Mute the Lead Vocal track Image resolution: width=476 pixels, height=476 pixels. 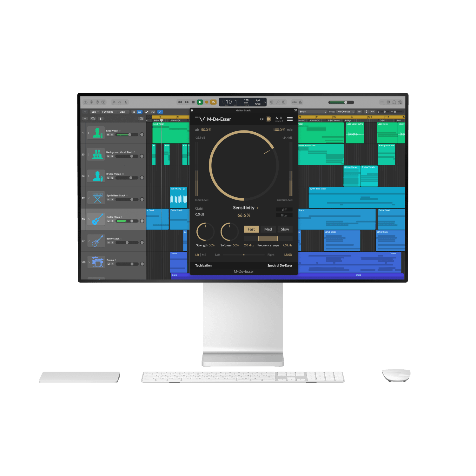(108, 135)
